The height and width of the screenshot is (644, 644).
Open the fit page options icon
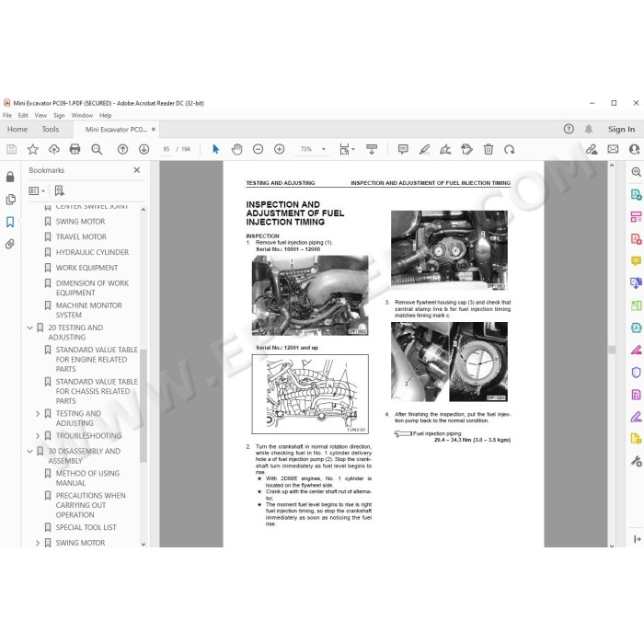pos(347,149)
